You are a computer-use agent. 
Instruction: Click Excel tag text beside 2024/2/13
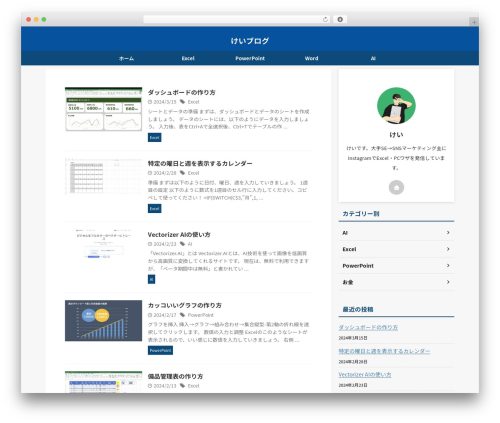pyautogui.click(x=193, y=386)
